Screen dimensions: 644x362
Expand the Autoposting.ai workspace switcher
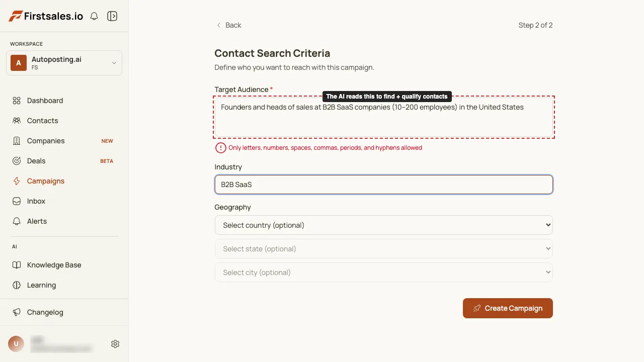(64, 63)
